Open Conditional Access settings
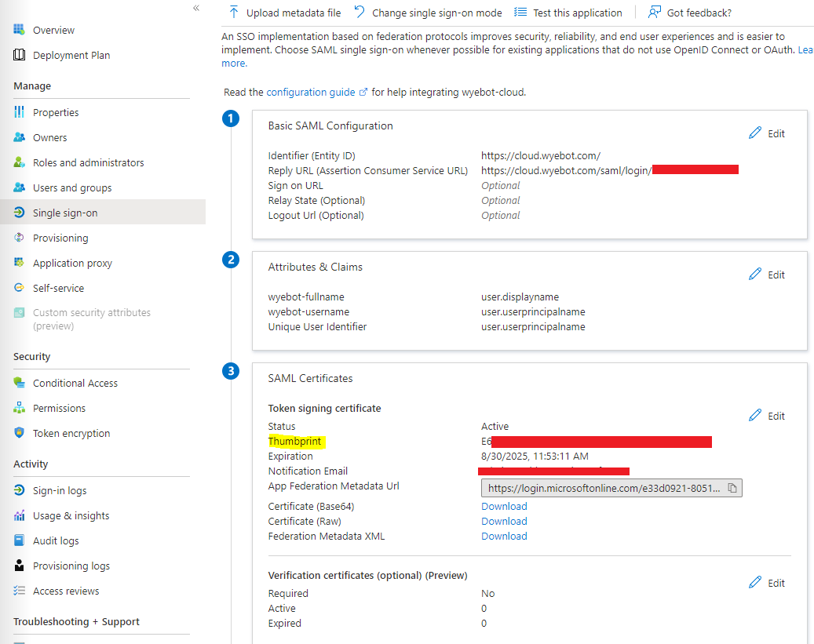Screen dimensions: 814x644 click(x=75, y=383)
